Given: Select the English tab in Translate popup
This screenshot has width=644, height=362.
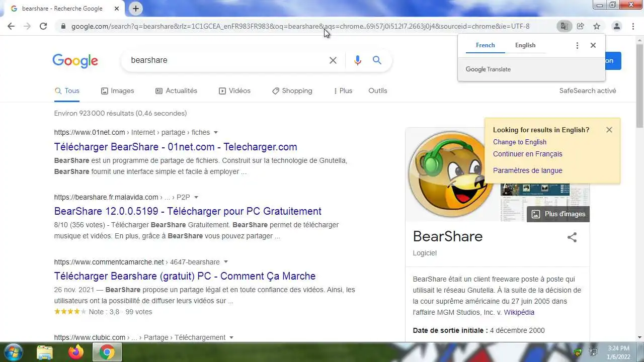Looking at the screenshot, I should 525,45.
